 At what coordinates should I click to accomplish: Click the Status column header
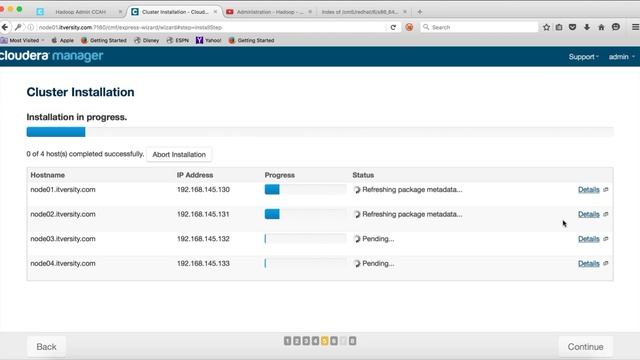point(363,175)
